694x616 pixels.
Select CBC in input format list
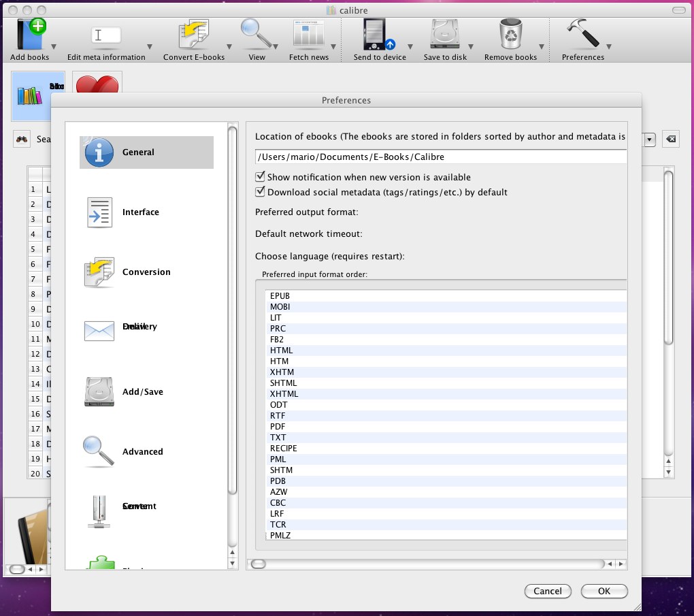(x=446, y=502)
